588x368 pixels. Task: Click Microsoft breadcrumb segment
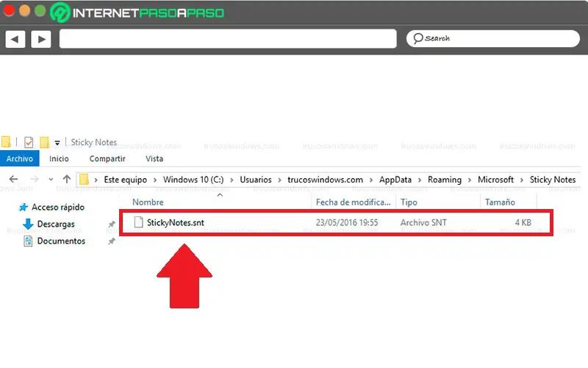tap(495, 180)
